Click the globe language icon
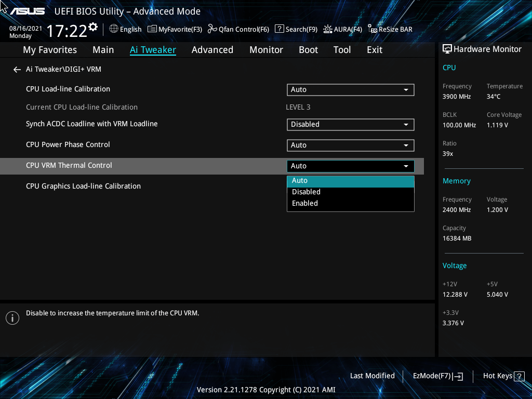The height and width of the screenshot is (399, 532). click(x=114, y=29)
